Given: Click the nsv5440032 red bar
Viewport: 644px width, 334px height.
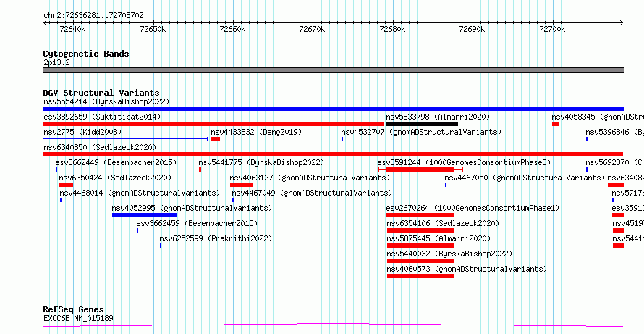Looking at the screenshot, I should click(x=420, y=261).
